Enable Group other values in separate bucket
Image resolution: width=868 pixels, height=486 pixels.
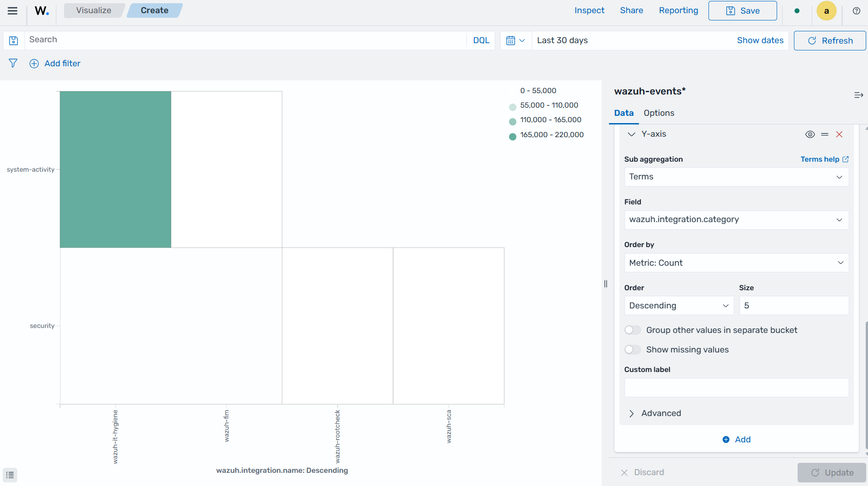[633, 330]
